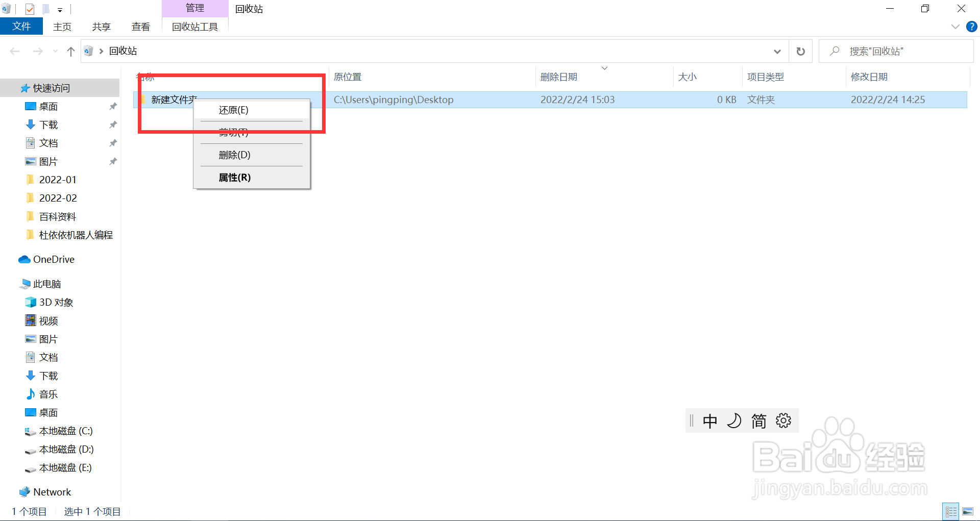Image resolution: width=980 pixels, height=521 pixels.
Task: Go back with the left arrow
Action: (15, 51)
